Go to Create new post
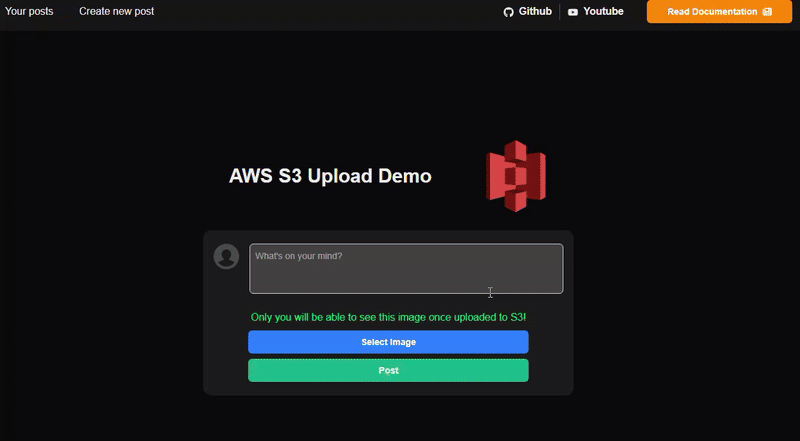 click(116, 11)
